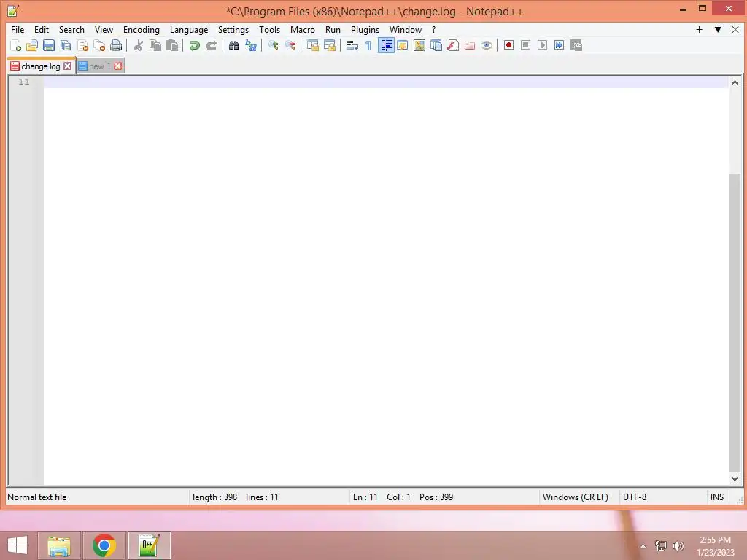Click the vertical scrollbar up arrow

pos(735,82)
